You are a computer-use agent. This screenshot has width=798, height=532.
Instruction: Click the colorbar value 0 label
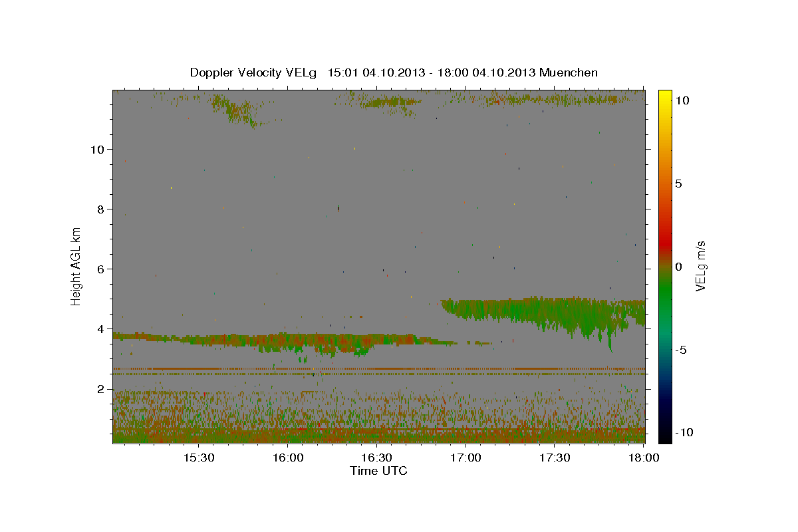coord(678,267)
